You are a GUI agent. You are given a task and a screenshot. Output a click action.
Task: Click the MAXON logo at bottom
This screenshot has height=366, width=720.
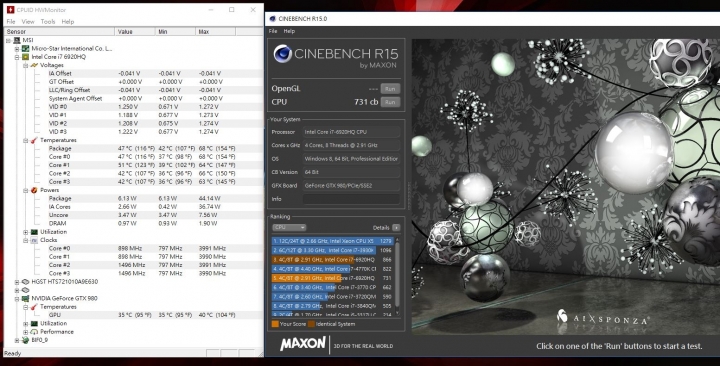303,344
